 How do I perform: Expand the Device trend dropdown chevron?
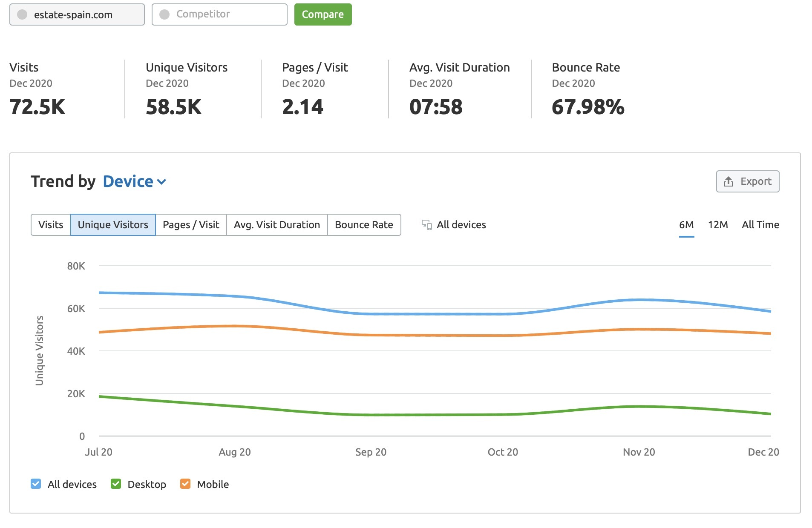[x=161, y=182]
